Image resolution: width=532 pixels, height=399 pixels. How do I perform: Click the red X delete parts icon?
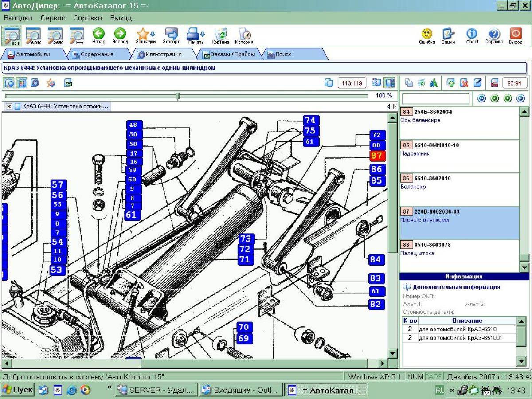point(464,83)
